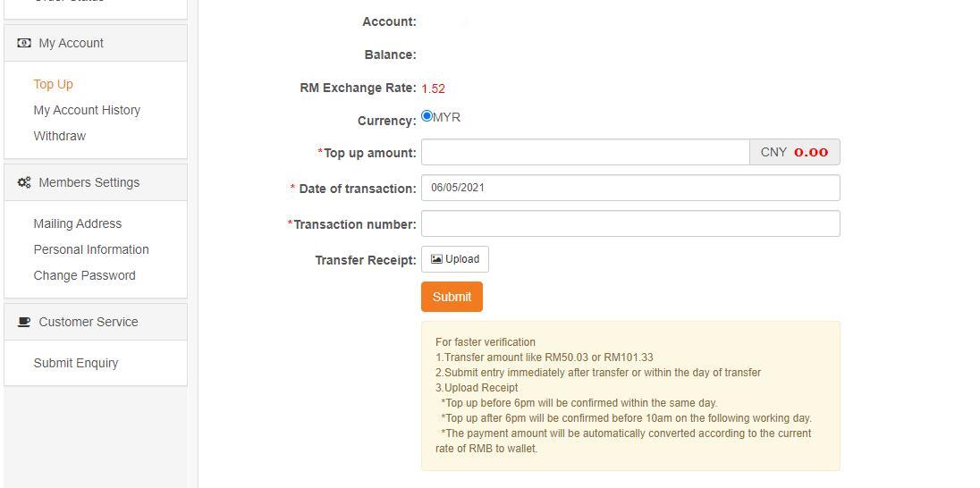This screenshot has height=488, width=980.
Task: Collapse the Members Settings section header
Action: pyautogui.click(x=96, y=182)
